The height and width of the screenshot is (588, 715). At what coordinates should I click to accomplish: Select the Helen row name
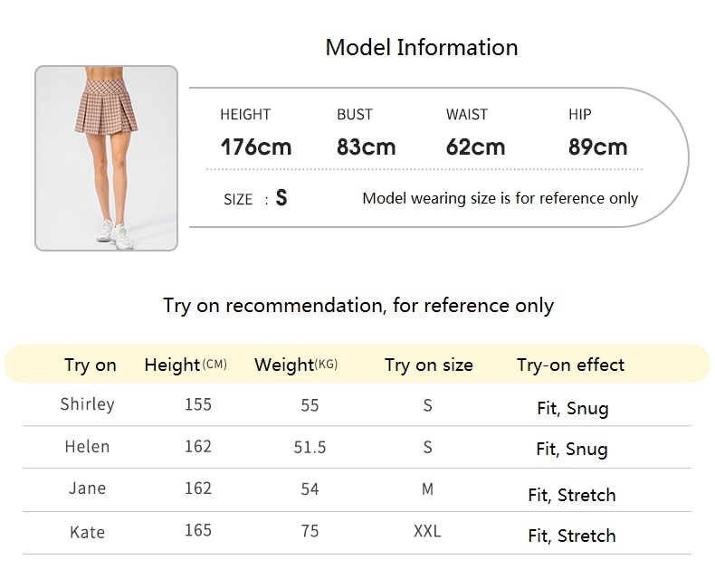[87, 447]
